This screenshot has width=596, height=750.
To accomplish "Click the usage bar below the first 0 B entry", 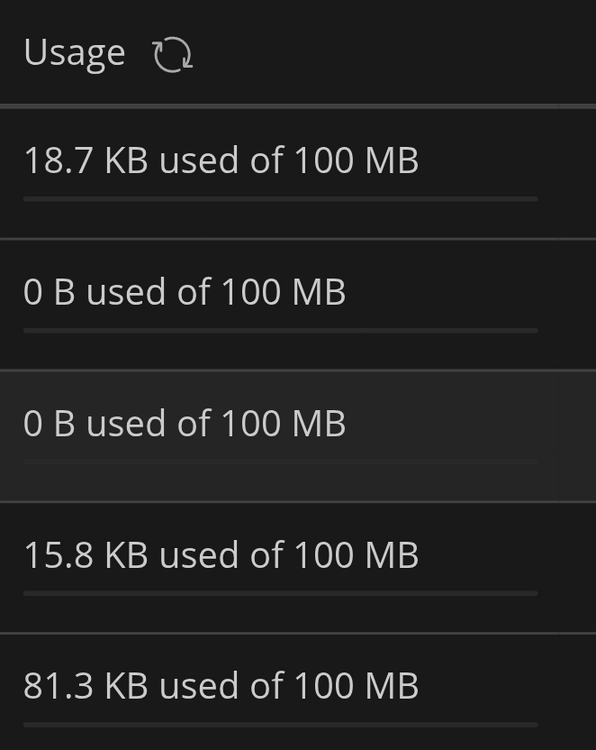I will point(281,331).
